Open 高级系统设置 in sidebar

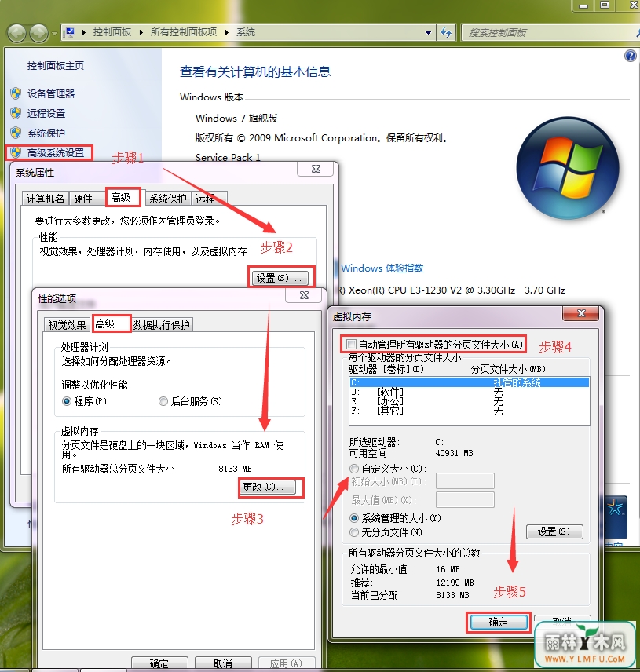point(56,152)
